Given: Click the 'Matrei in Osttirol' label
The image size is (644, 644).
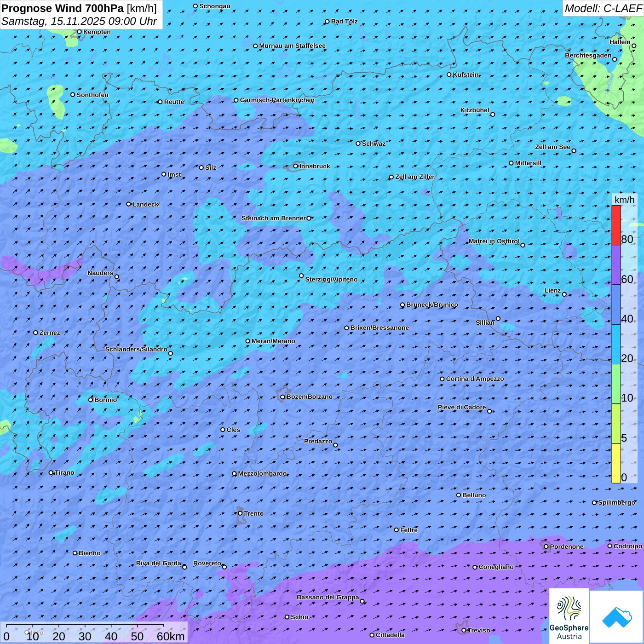Looking at the screenshot, I should (x=494, y=241).
